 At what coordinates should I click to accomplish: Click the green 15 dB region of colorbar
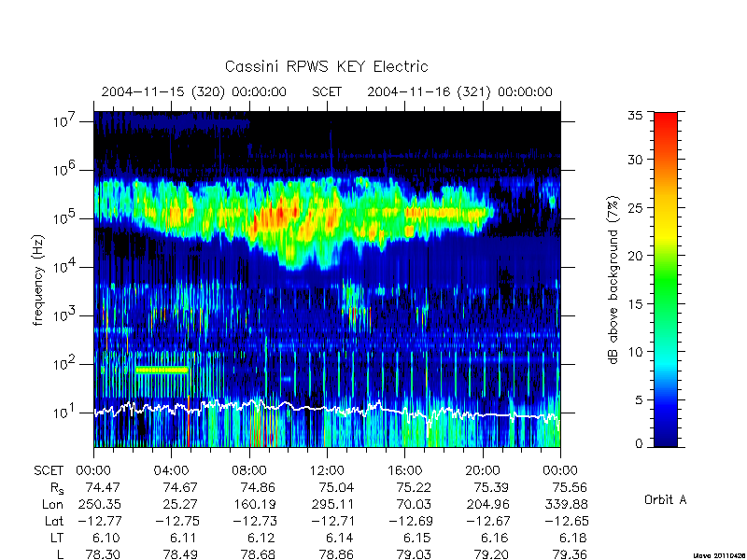pos(666,303)
